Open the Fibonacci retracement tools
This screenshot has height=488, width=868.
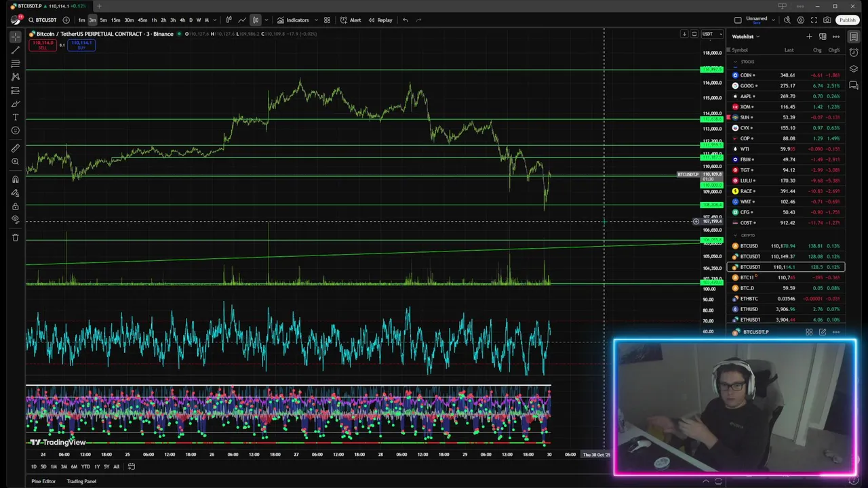(15, 64)
